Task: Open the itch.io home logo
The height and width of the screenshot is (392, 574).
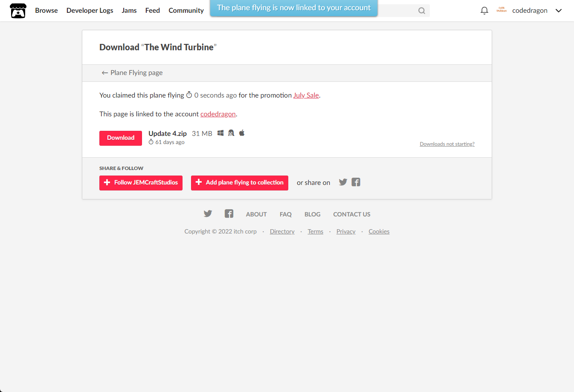Action: [18, 11]
